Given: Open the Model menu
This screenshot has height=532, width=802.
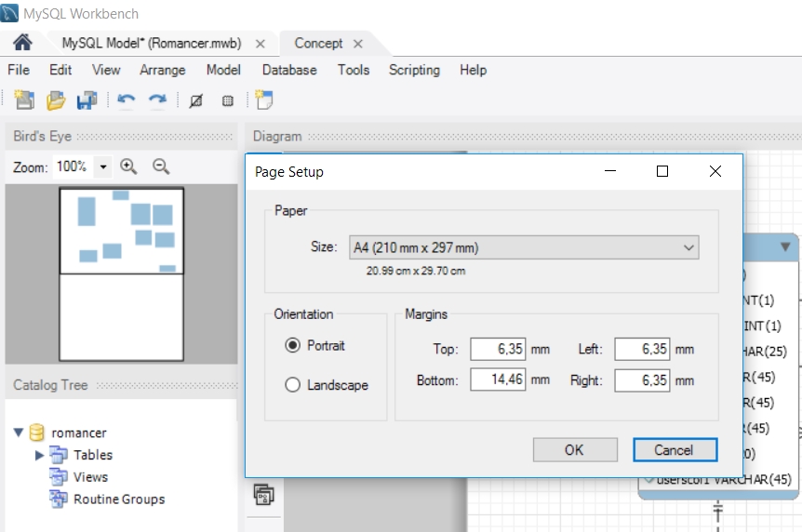Looking at the screenshot, I should 223,70.
